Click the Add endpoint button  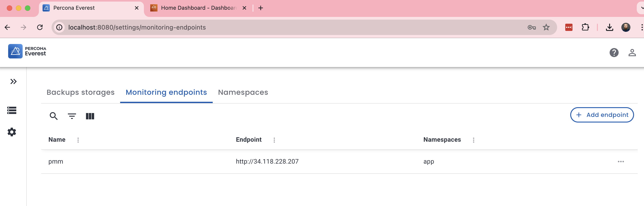coord(602,115)
